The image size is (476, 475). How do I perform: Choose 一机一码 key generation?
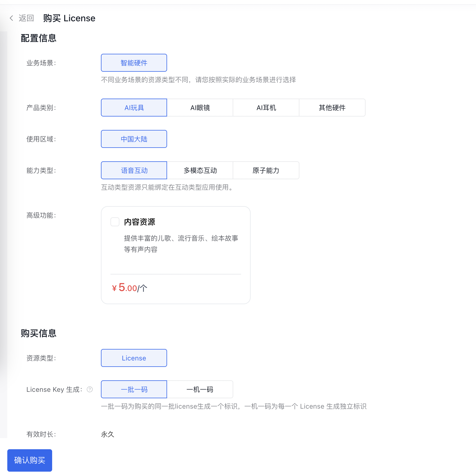(x=200, y=389)
